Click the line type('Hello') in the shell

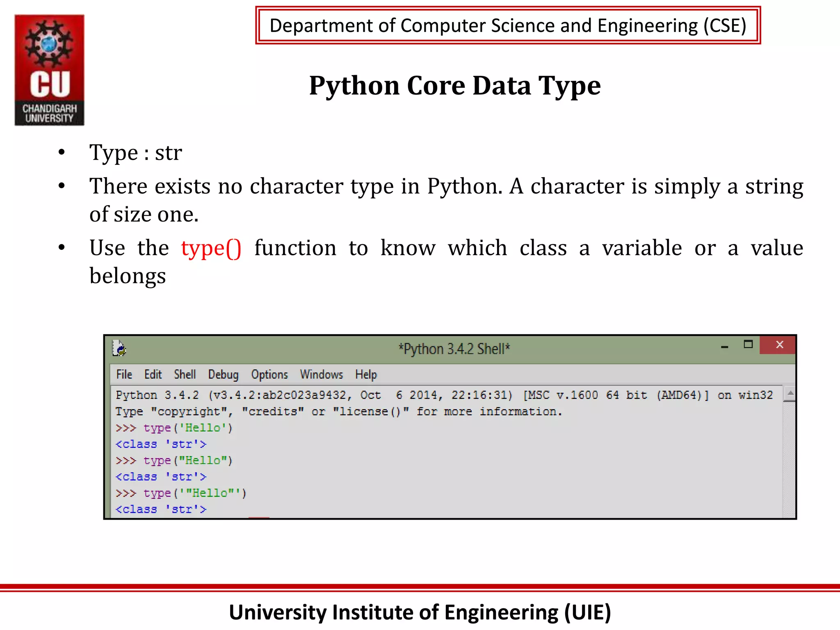174,428
